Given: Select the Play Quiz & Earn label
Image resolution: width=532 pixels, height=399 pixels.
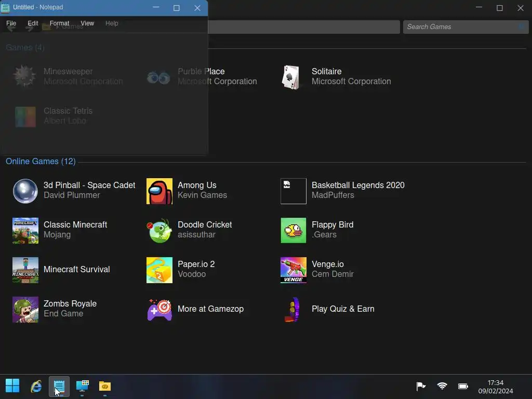Looking at the screenshot, I should [x=343, y=309].
